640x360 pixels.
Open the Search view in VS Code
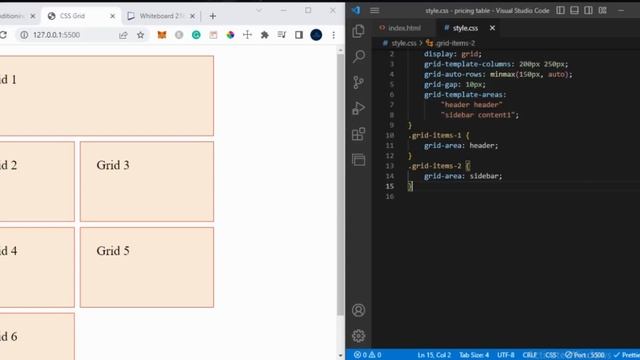[x=358, y=56]
